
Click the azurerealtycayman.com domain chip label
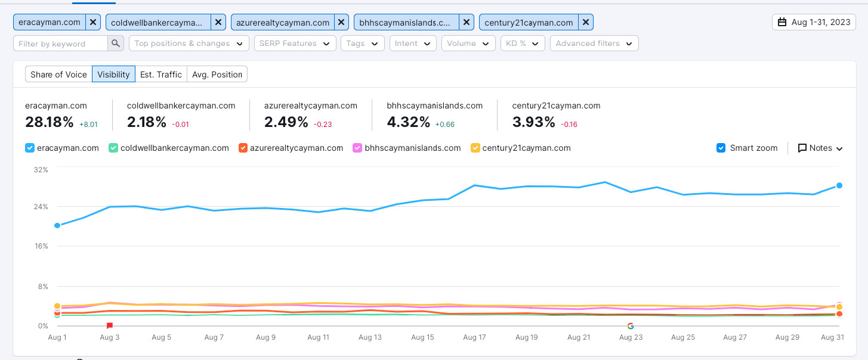click(x=283, y=23)
